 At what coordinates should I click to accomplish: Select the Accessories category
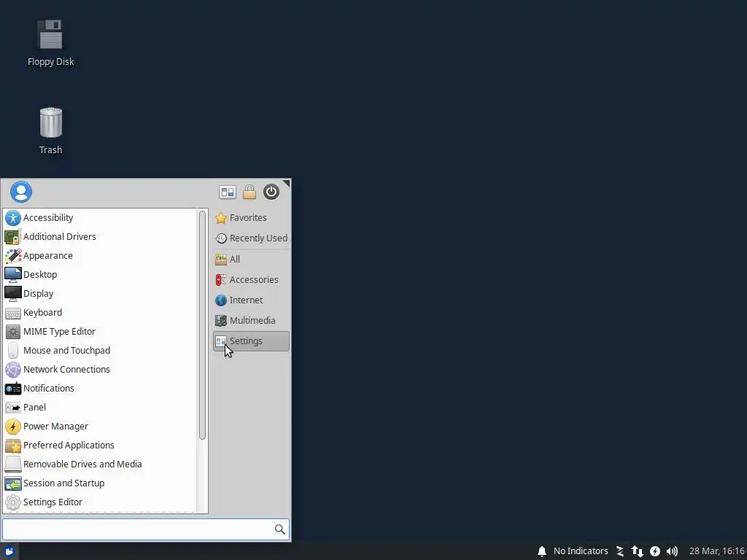pos(251,280)
